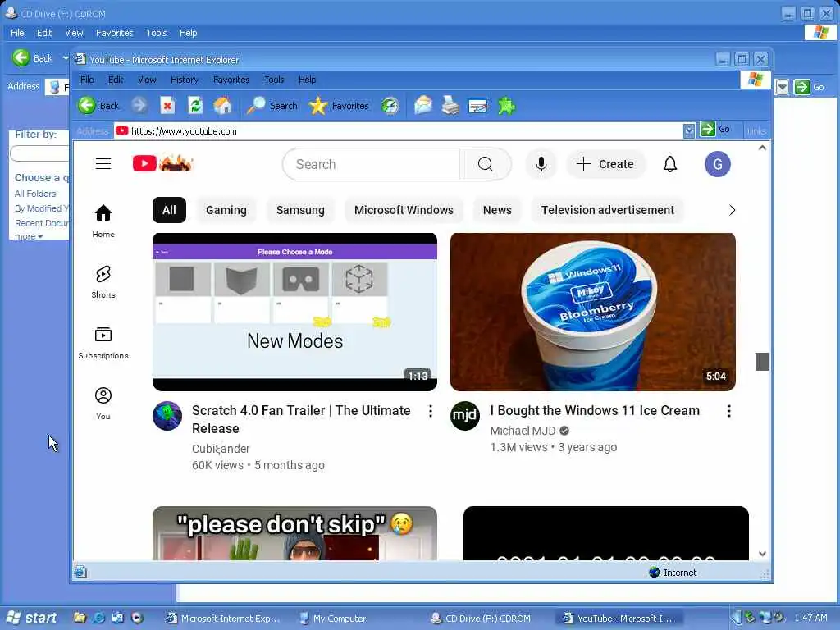This screenshot has height=630, width=840.
Task: Select the Television advertisement chip
Action: tap(608, 210)
